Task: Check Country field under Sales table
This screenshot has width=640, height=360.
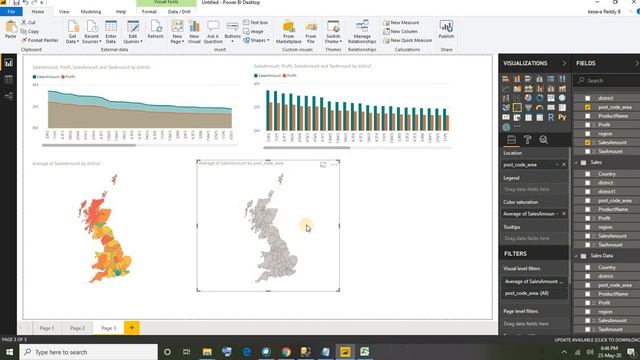Action: [x=588, y=174]
